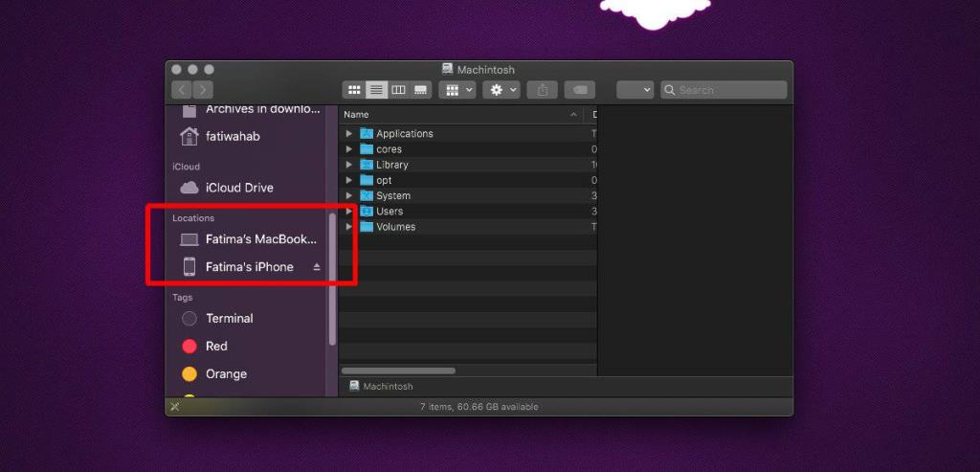Image resolution: width=980 pixels, height=472 pixels.
Task: Switch to column view
Action: pos(398,90)
